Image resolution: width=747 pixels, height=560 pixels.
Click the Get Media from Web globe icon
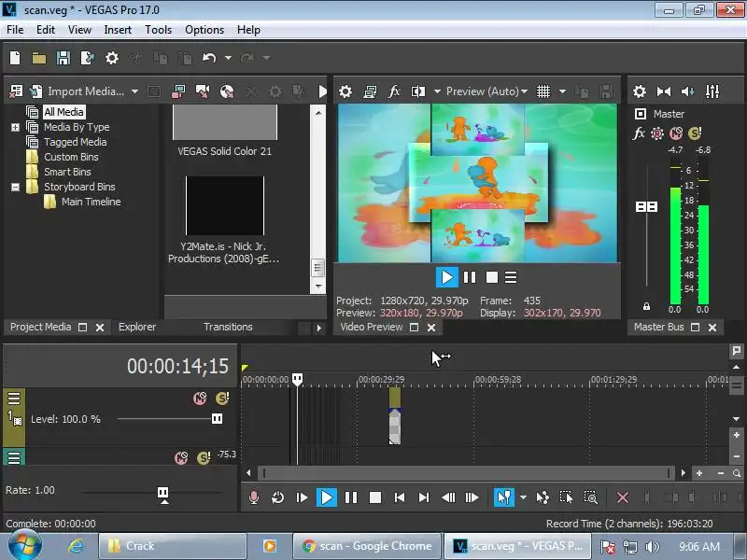pyautogui.click(x=227, y=91)
